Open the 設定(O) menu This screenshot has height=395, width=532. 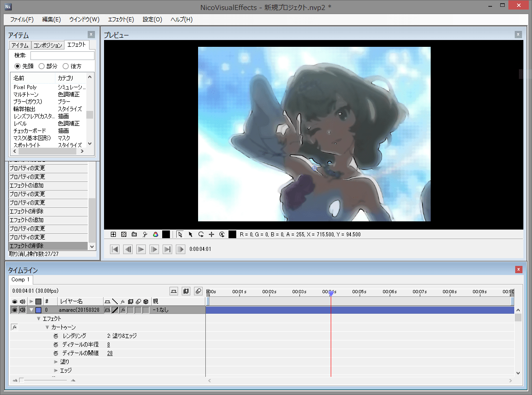click(x=152, y=20)
